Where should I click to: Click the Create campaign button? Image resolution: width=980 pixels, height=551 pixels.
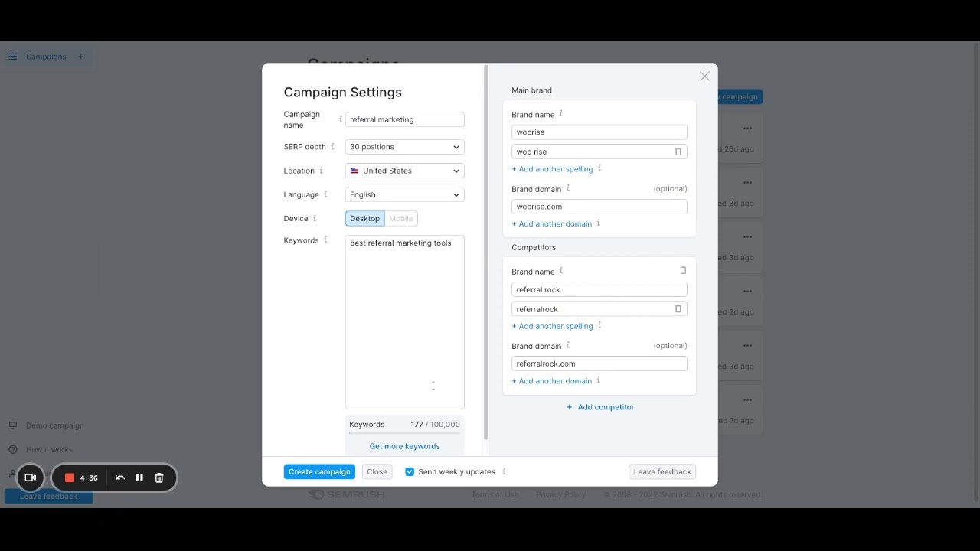click(319, 471)
